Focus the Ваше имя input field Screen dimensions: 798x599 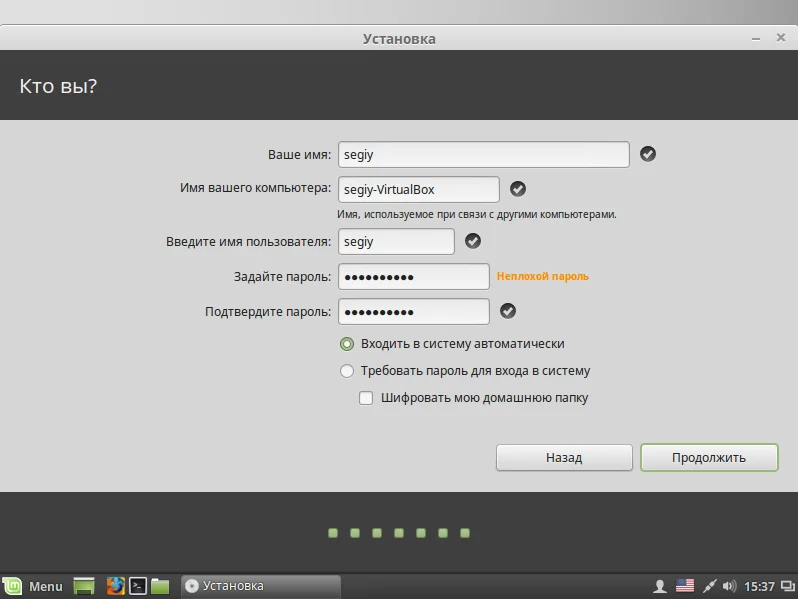[x=483, y=155]
